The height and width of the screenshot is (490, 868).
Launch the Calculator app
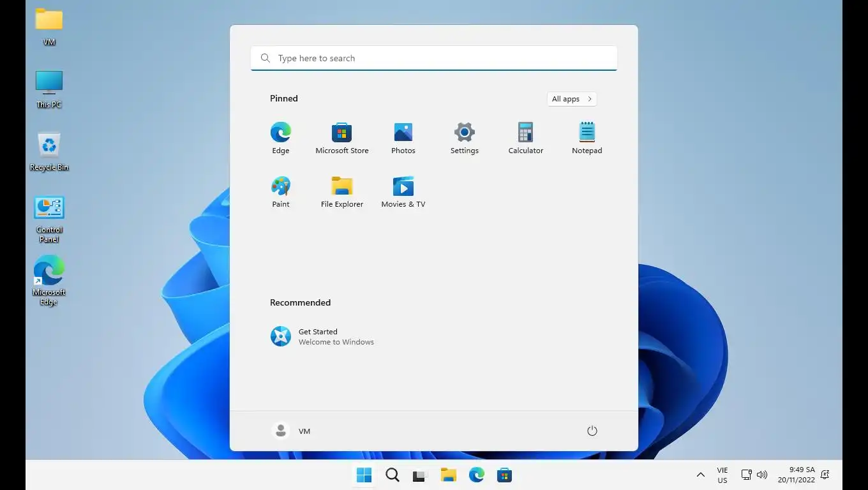(x=526, y=138)
